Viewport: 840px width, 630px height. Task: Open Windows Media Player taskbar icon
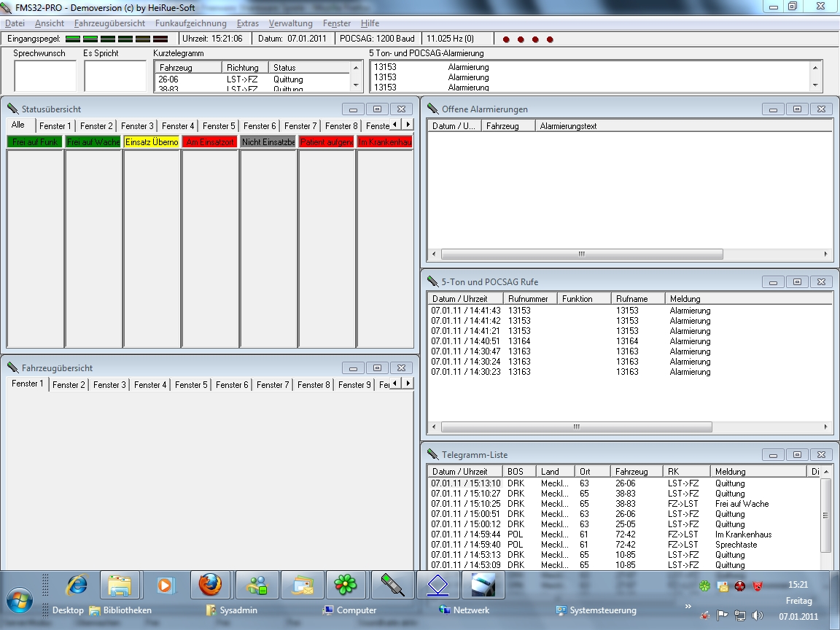pos(166,585)
